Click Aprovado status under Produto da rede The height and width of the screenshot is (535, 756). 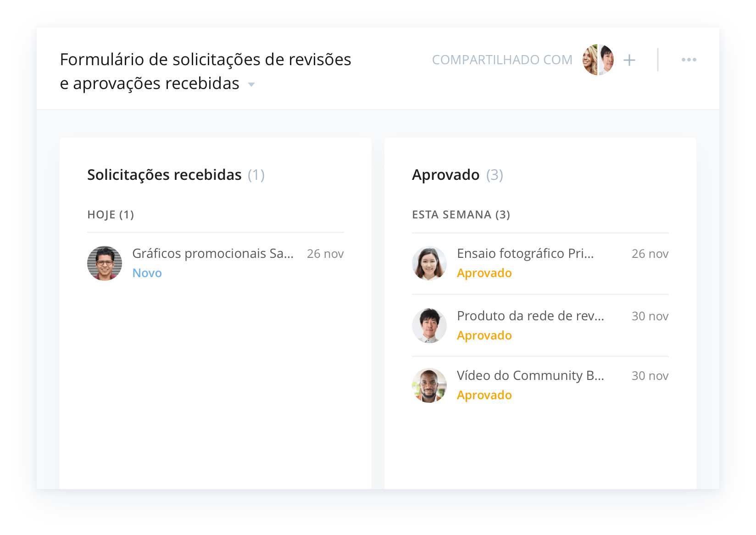click(x=484, y=335)
